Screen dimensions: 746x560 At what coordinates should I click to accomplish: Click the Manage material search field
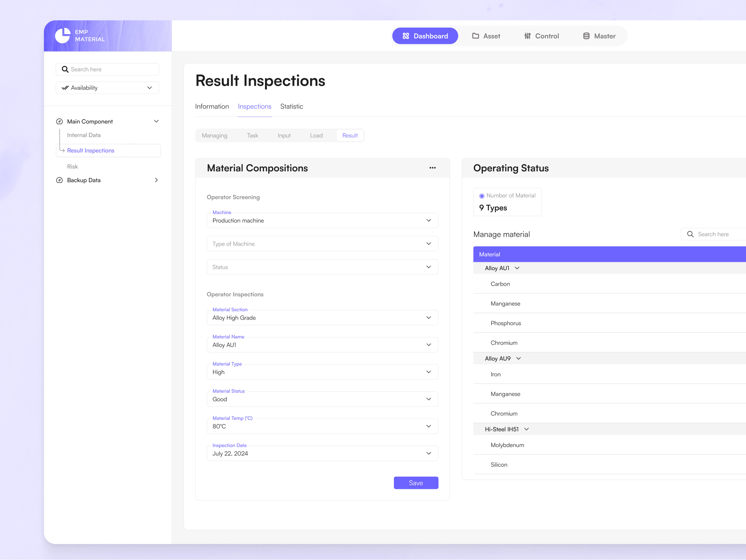pyautogui.click(x=714, y=234)
